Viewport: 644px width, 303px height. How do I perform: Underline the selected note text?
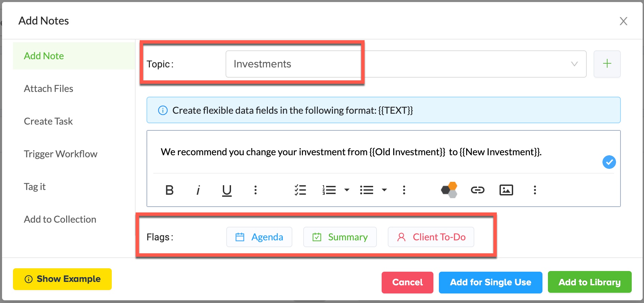point(227,190)
